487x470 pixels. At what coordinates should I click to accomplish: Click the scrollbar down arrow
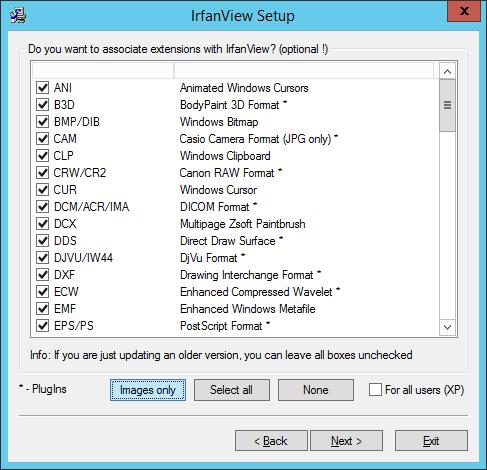click(x=447, y=327)
